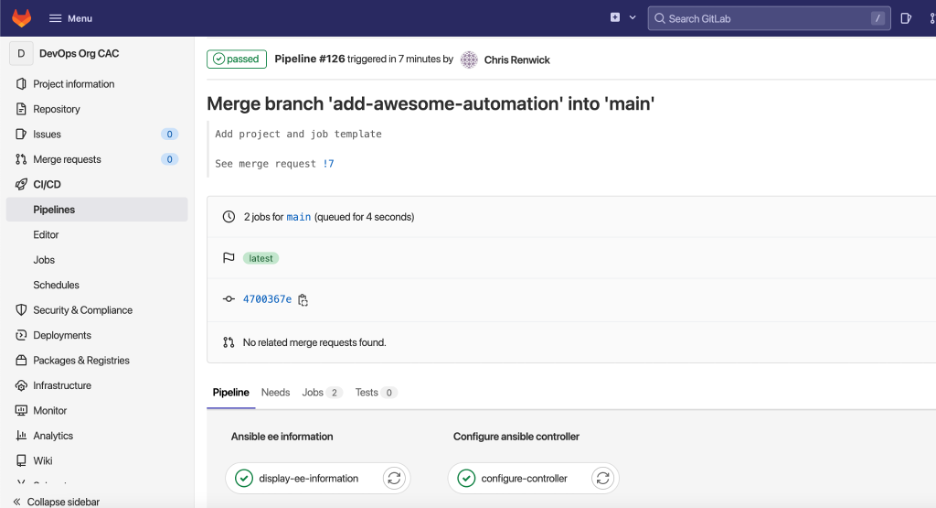The width and height of the screenshot is (936, 508).
Task: Click the main branch link
Action: [x=298, y=217]
